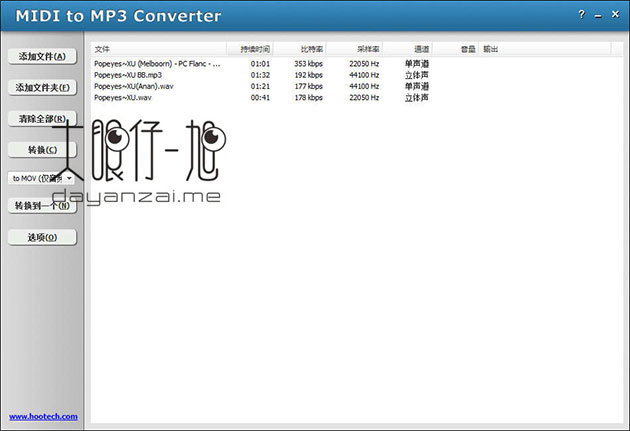Viewport: 630px width, 431px height.
Task: Click 22050 Hz in the Melboorn row
Action: click(x=364, y=63)
